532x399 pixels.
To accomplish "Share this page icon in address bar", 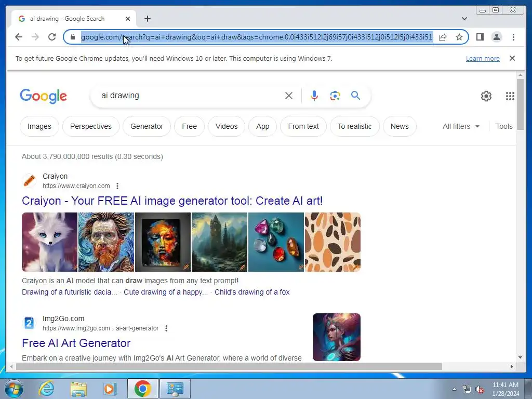I will point(443,37).
